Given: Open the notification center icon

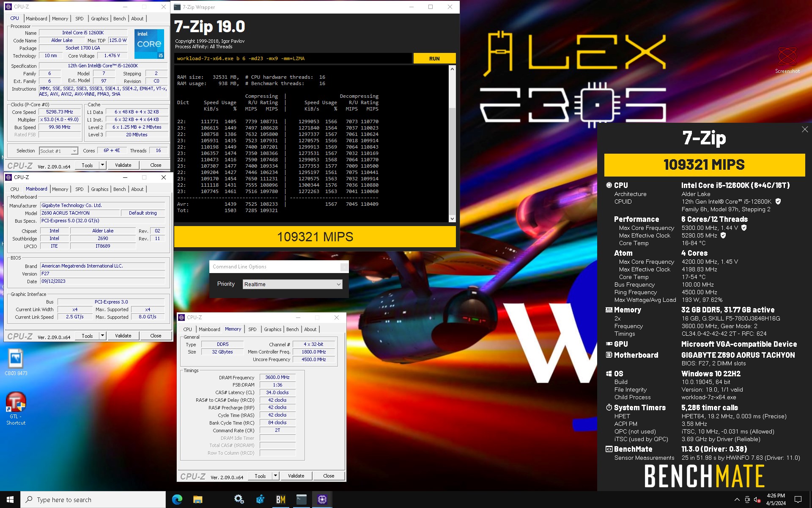Looking at the screenshot, I should tap(798, 500).
